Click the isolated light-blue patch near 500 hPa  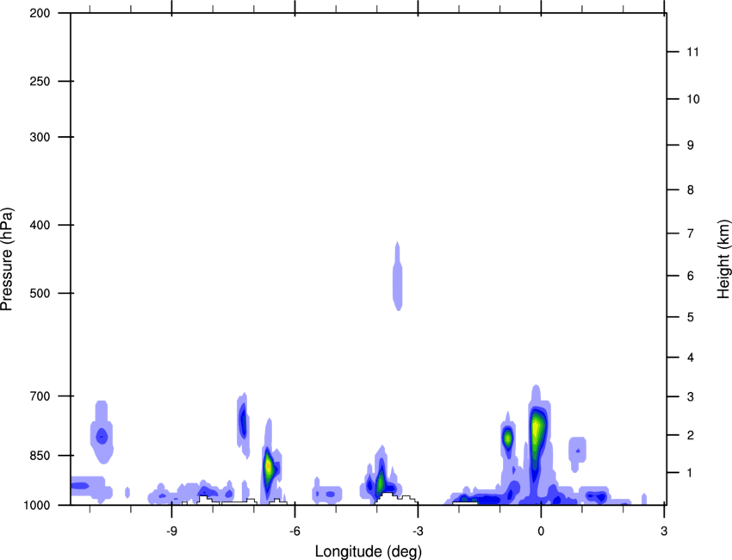click(x=397, y=276)
